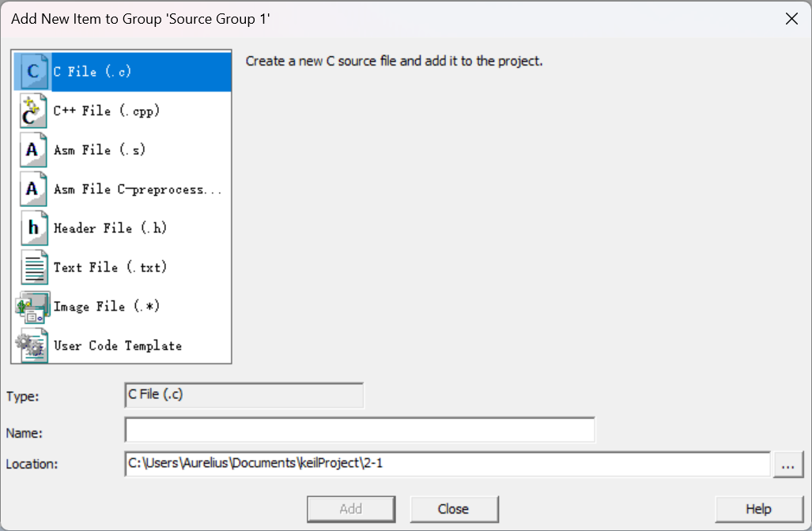The height and width of the screenshot is (531, 812).
Task: Click the C File icon
Action: coord(33,72)
